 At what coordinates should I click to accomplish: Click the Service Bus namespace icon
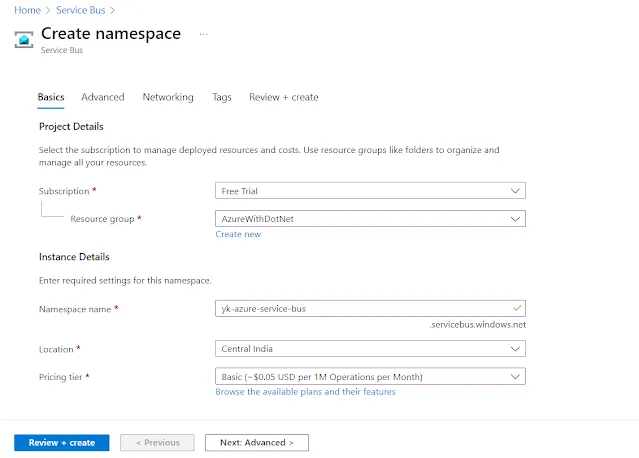pyautogui.click(x=23, y=38)
